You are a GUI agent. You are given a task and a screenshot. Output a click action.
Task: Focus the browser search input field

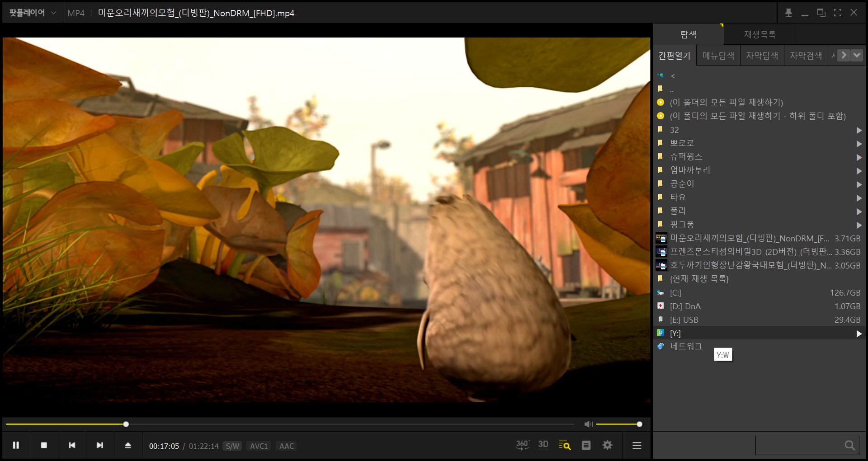click(798, 446)
